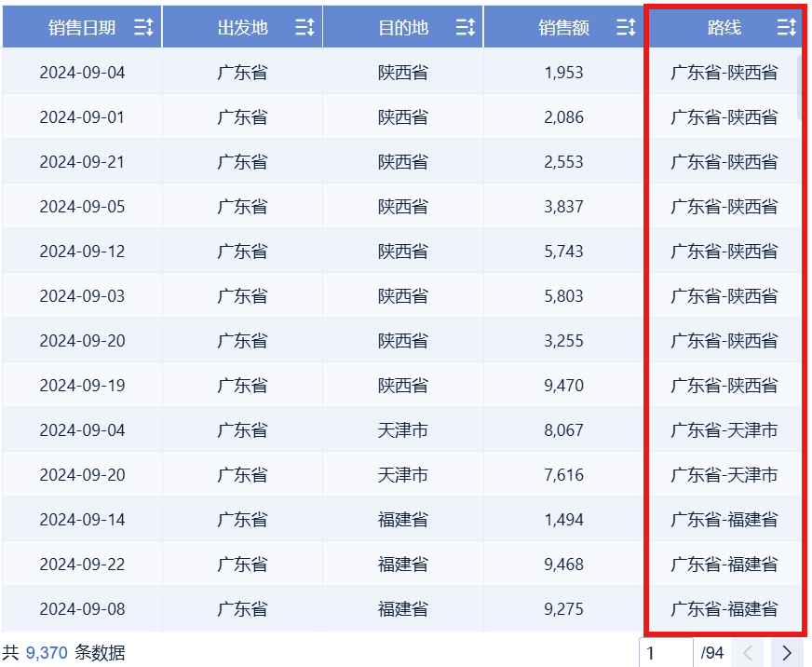The height and width of the screenshot is (667, 812).
Task: Select the 销售日期 column header
Action: point(82,27)
